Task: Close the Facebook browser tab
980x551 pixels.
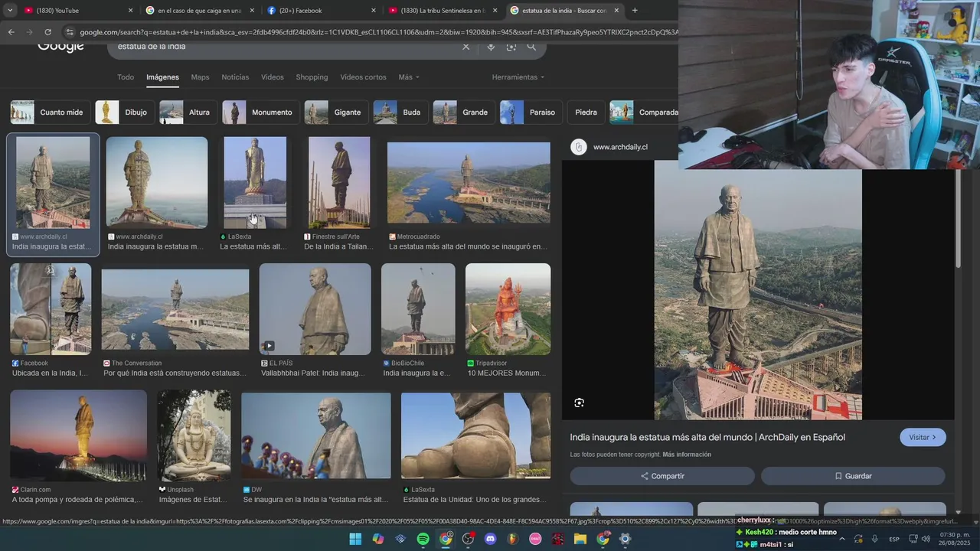Action: 374,11
